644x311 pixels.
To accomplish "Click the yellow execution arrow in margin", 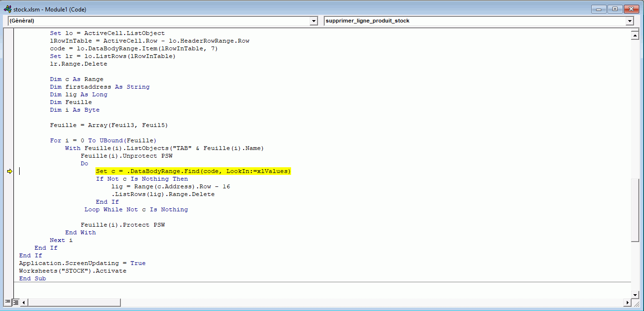I will coord(9,171).
